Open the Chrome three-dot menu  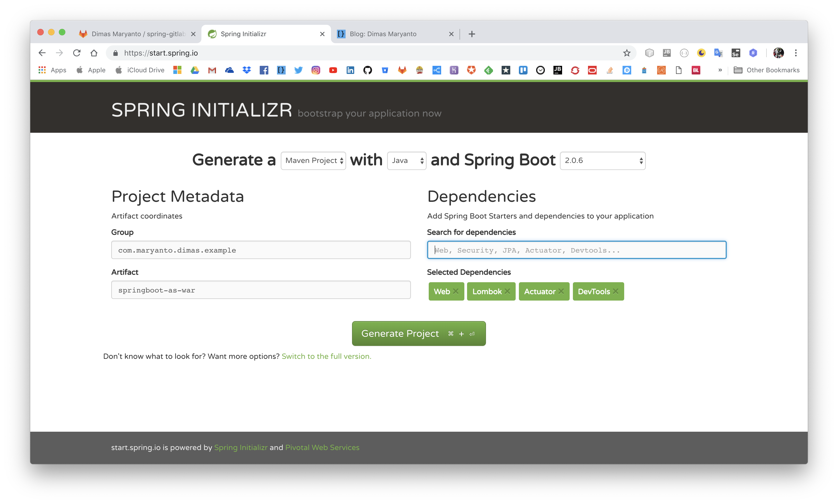coord(796,53)
